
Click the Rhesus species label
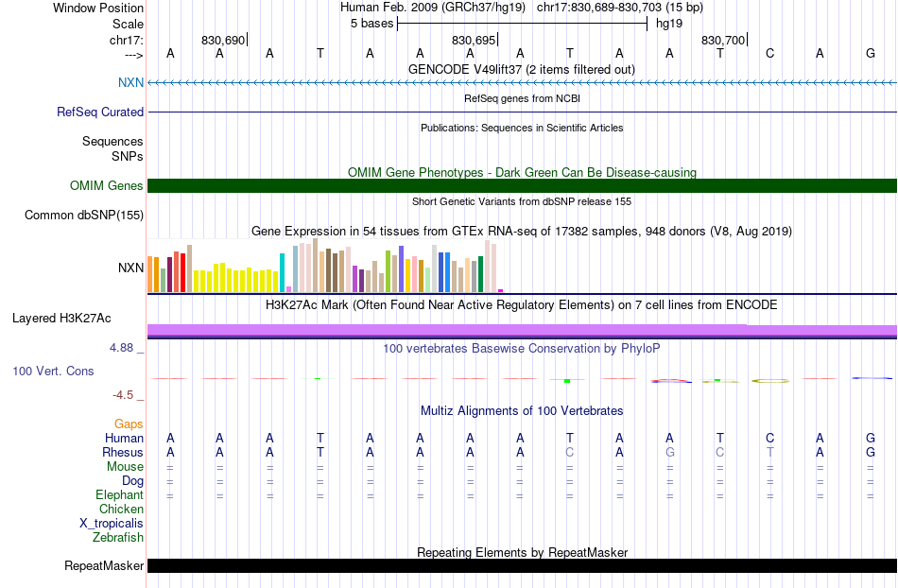click(x=123, y=452)
